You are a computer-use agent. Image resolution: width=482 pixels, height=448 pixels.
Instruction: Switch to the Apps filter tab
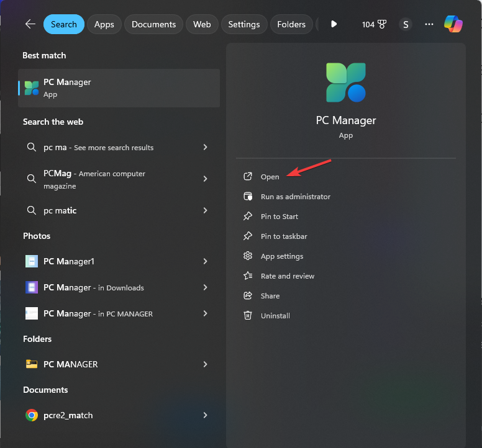(x=104, y=24)
